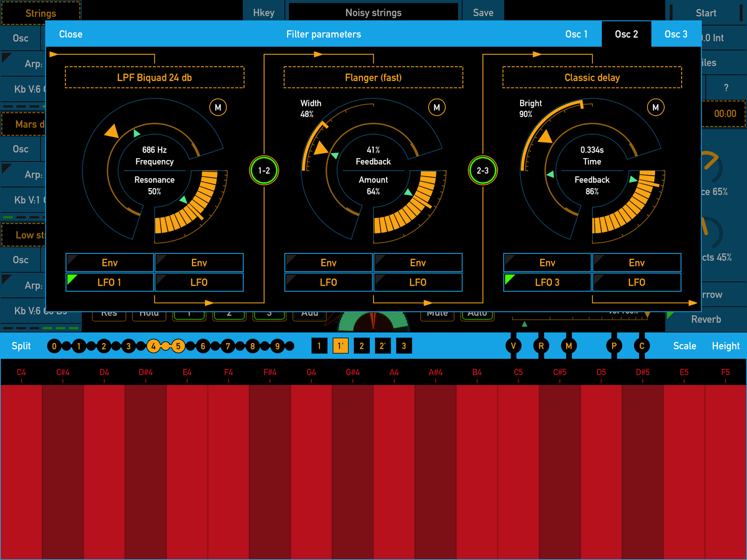Open the LPF Biquad 24 db filter selector
This screenshot has width=747, height=560.
(154, 77)
